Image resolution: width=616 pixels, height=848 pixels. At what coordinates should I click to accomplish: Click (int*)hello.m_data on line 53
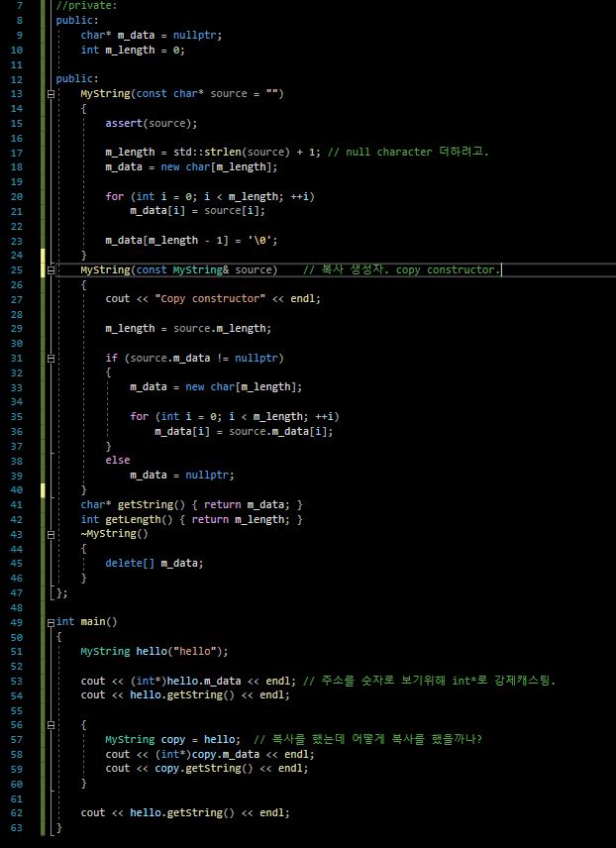click(185, 681)
